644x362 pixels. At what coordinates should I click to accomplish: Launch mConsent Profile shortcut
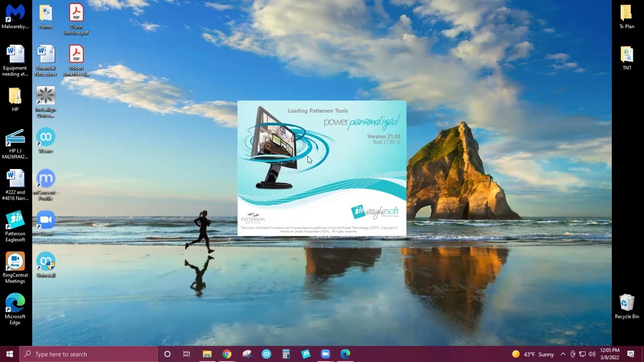[45, 185]
